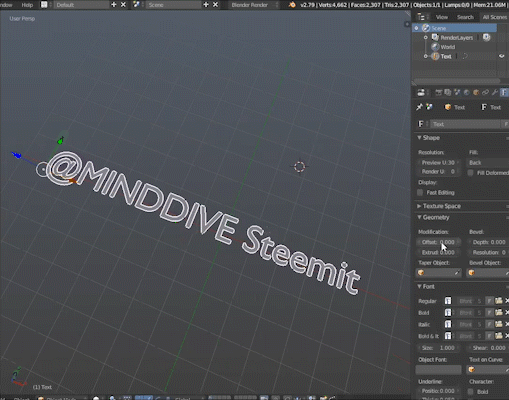Enable the Fill Deformed checkbox
The width and height of the screenshot is (509, 400).
(x=470, y=173)
